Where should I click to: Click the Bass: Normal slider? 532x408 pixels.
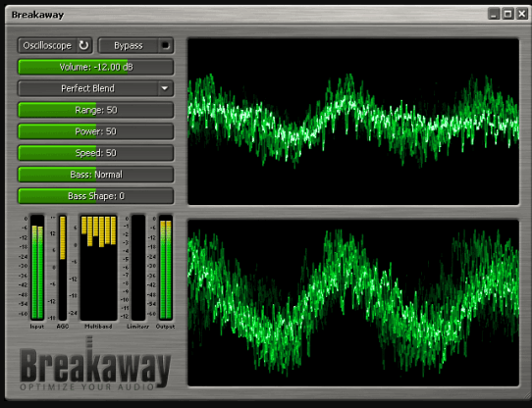click(95, 175)
